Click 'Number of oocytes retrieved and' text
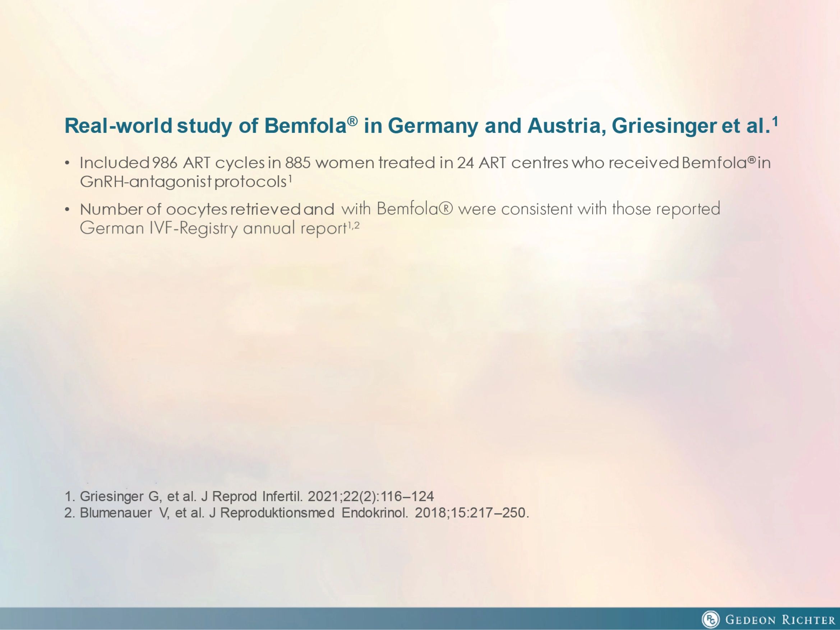This screenshot has height=630, width=840. [207, 209]
